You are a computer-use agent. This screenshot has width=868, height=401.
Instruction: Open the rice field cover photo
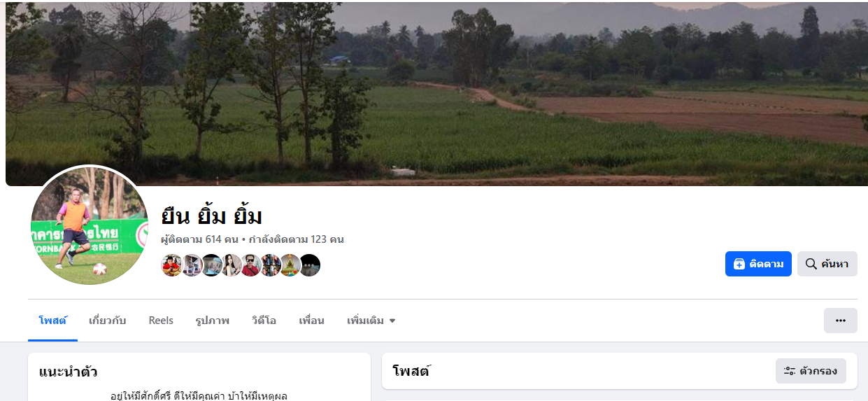436,93
